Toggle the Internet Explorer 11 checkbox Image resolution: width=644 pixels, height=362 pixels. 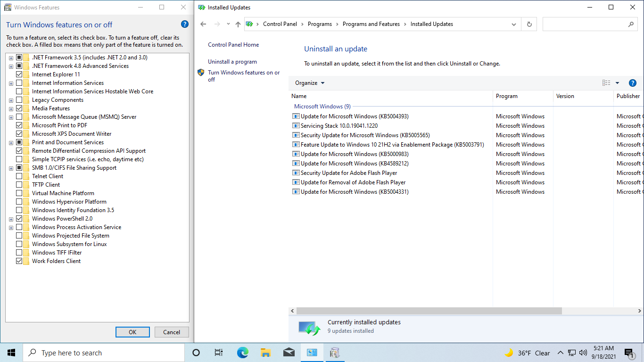coord(19,74)
